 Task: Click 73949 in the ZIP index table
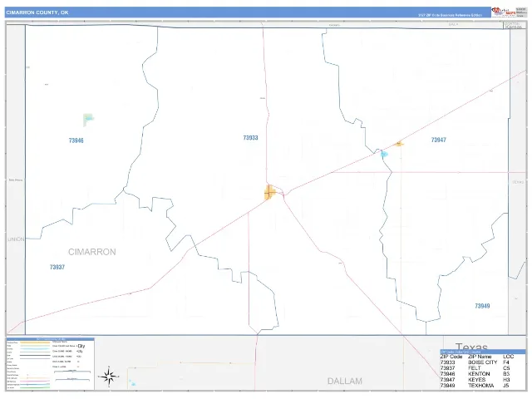(447, 386)
